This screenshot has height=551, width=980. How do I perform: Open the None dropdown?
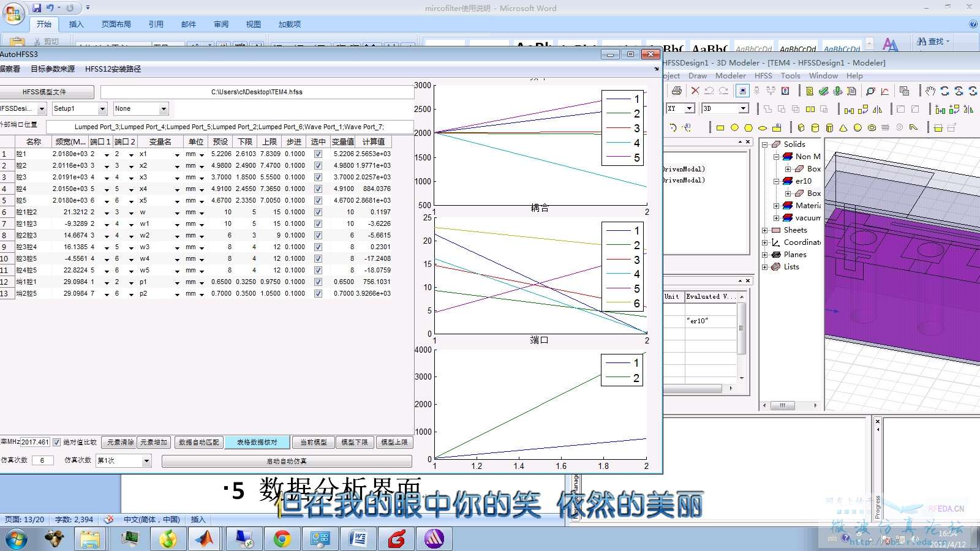click(141, 108)
